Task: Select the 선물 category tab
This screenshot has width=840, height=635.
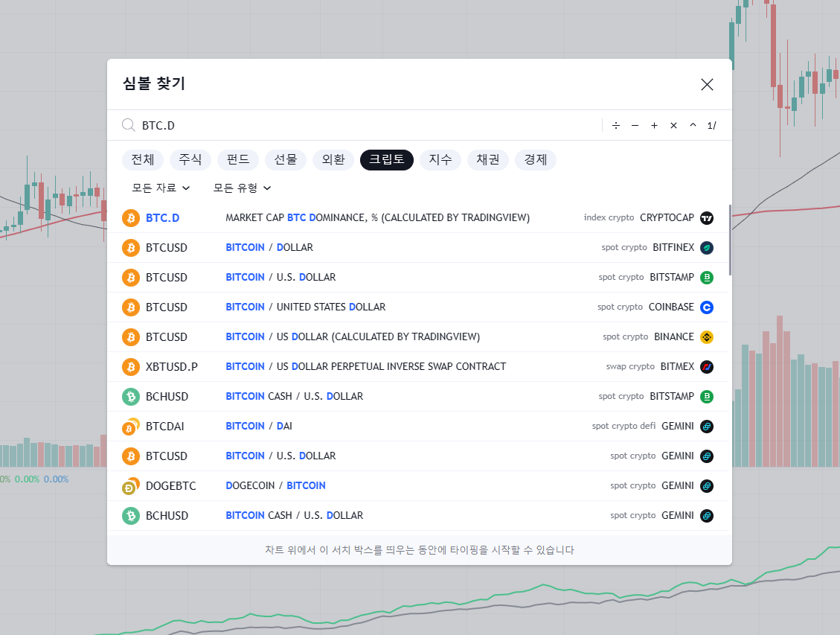Action: [286, 160]
